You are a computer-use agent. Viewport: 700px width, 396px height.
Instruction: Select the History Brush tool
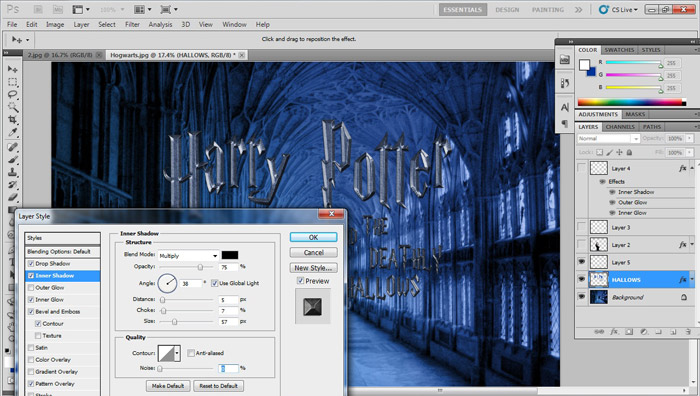point(12,184)
